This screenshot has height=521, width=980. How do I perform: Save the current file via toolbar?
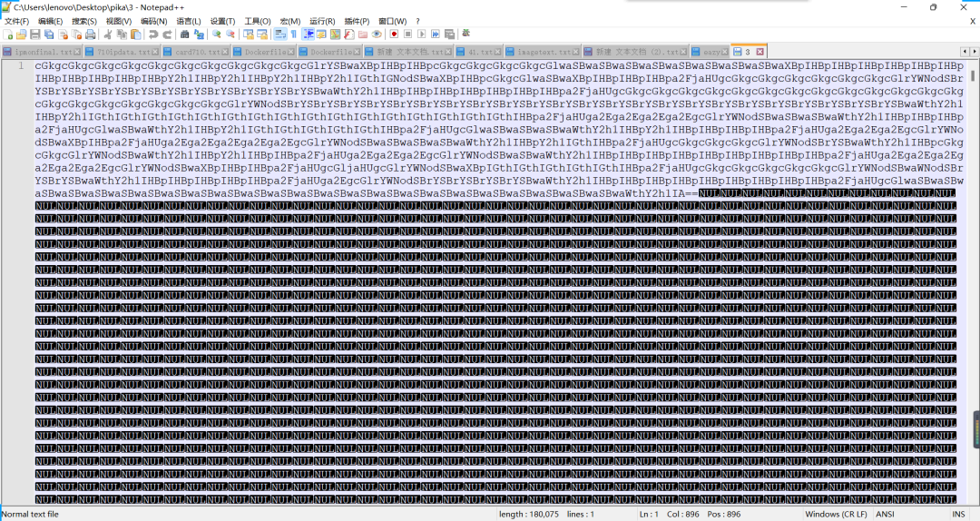35,34
